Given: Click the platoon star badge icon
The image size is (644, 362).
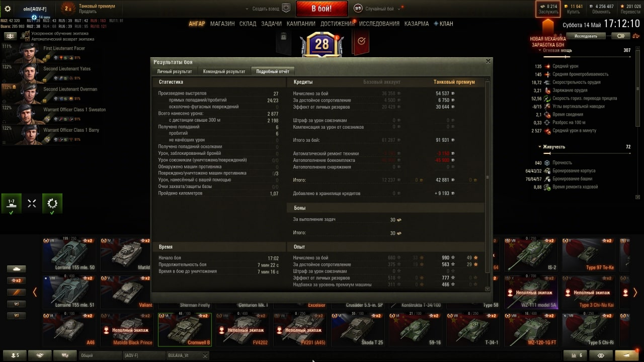Looking at the screenshot, I should [x=286, y=9].
